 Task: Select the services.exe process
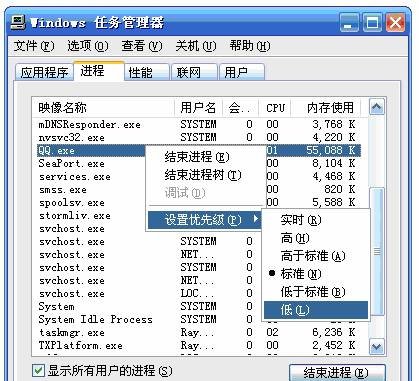75,176
